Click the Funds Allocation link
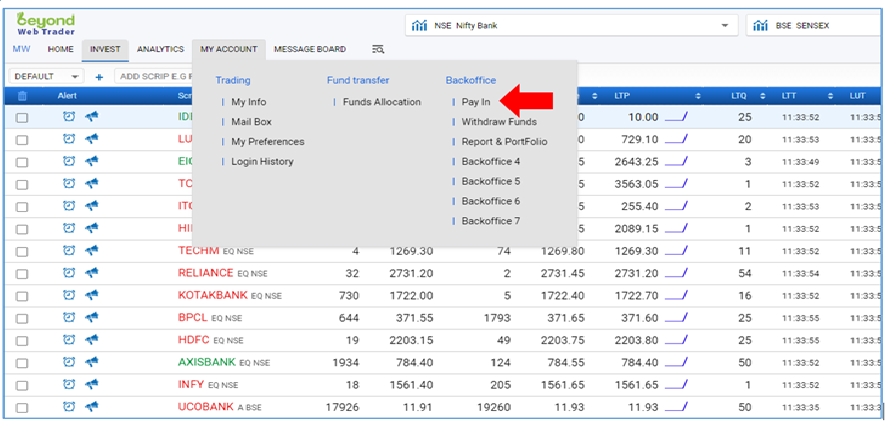The image size is (889, 424). point(381,102)
